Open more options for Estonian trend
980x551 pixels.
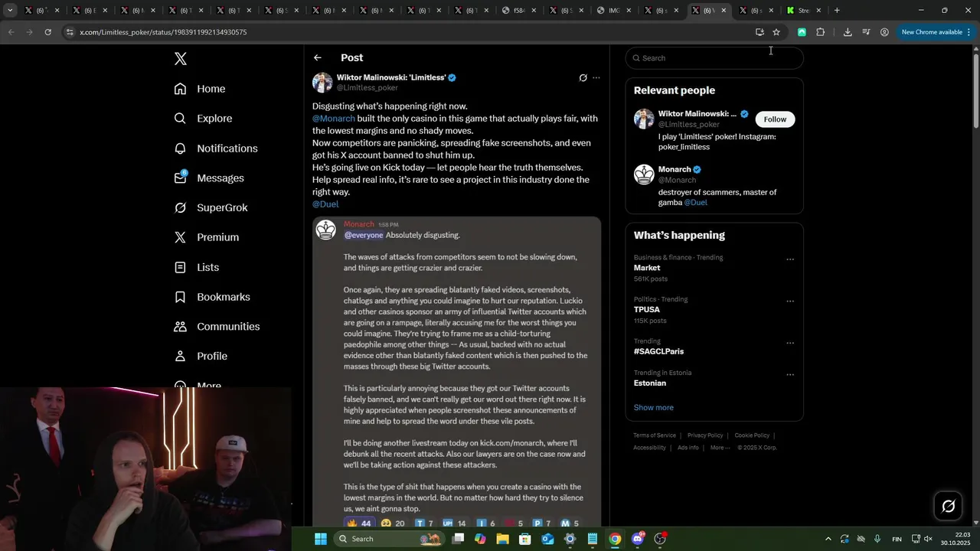click(790, 375)
